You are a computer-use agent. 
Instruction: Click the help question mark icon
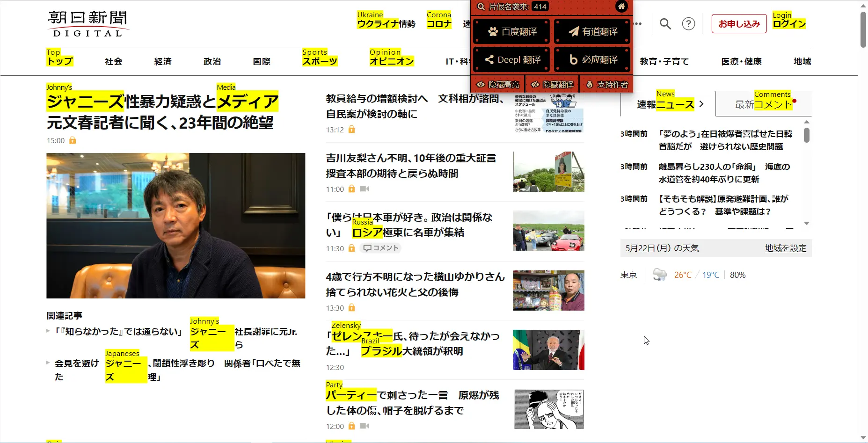[688, 24]
